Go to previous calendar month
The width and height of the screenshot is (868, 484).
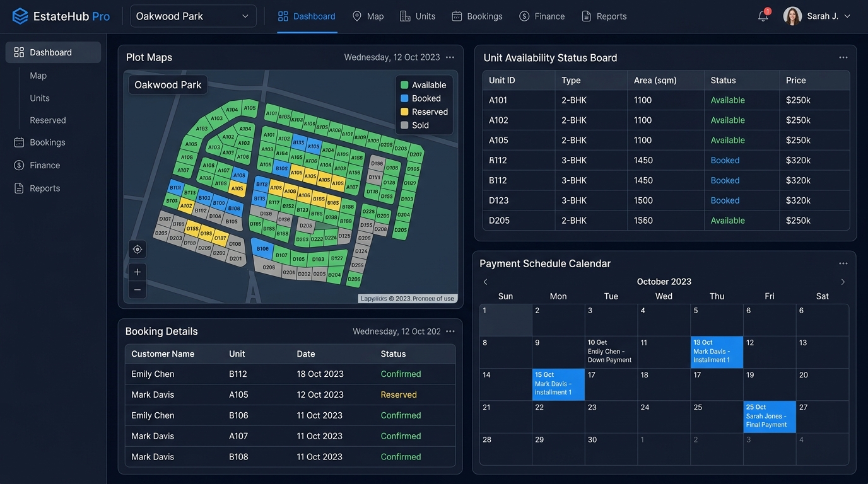pos(485,282)
